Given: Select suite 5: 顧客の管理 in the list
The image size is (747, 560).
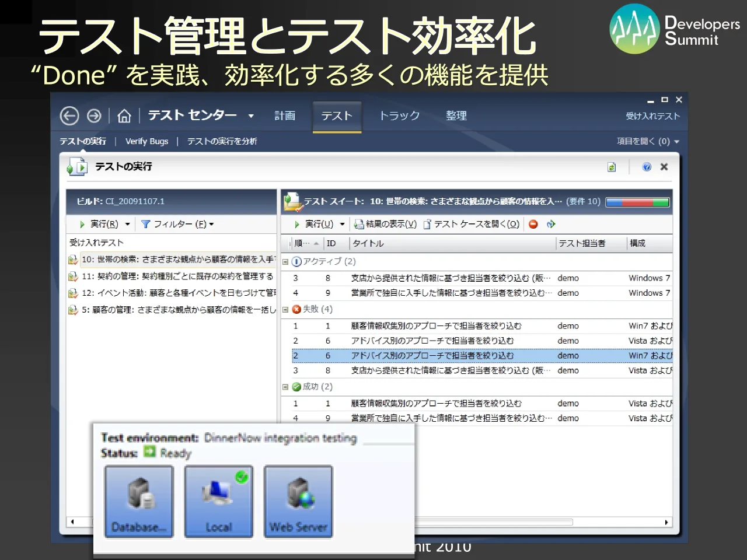Looking at the screenshot, I should 177,310.
